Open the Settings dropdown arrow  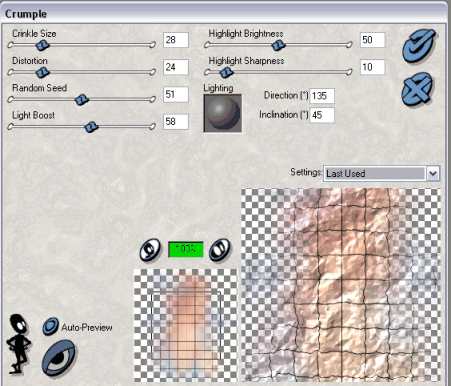433,173
